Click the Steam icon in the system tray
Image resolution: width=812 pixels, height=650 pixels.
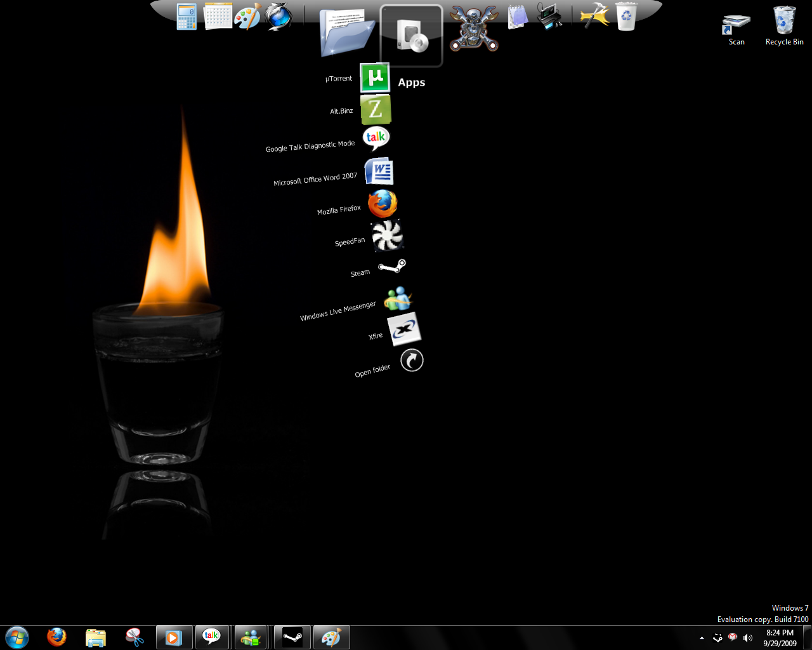717,637
